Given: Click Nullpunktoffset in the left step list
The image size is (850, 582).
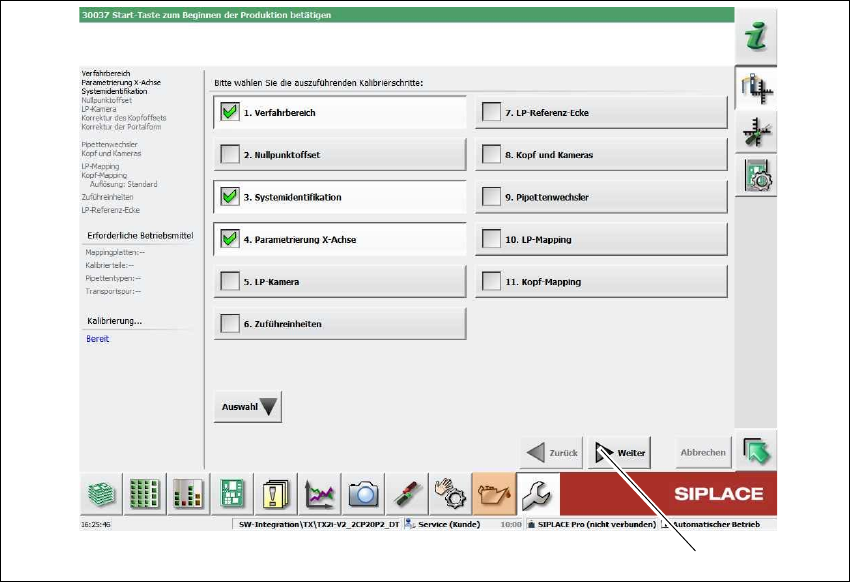Looking at the screenshot, I should [107, 100].
